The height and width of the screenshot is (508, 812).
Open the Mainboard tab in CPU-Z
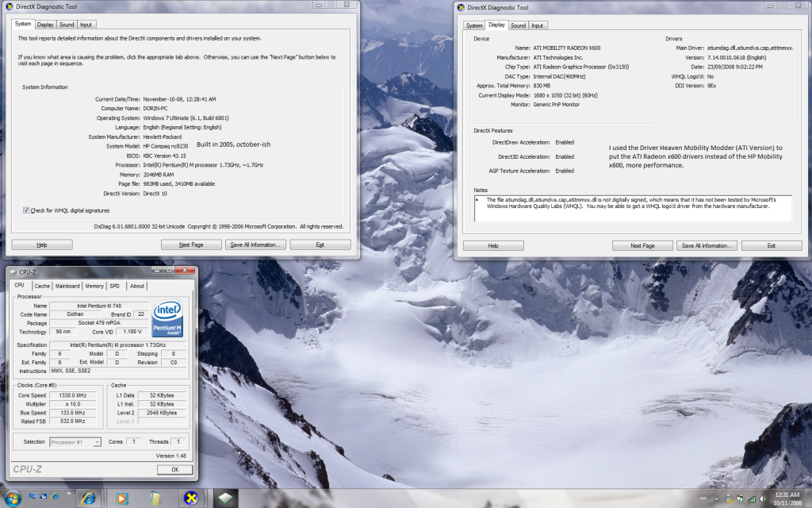tap(67, 286)
